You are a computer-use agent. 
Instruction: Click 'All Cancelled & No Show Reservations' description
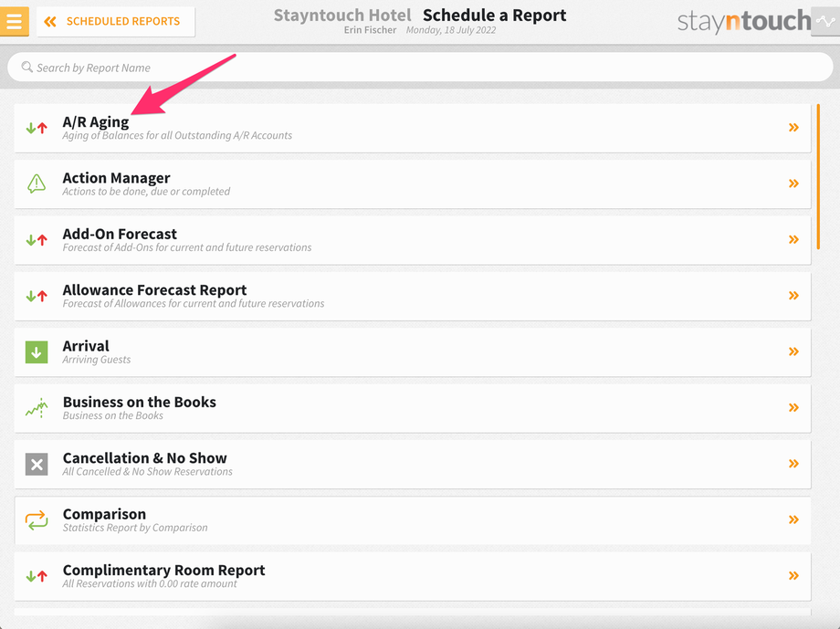tap(147, 471)
